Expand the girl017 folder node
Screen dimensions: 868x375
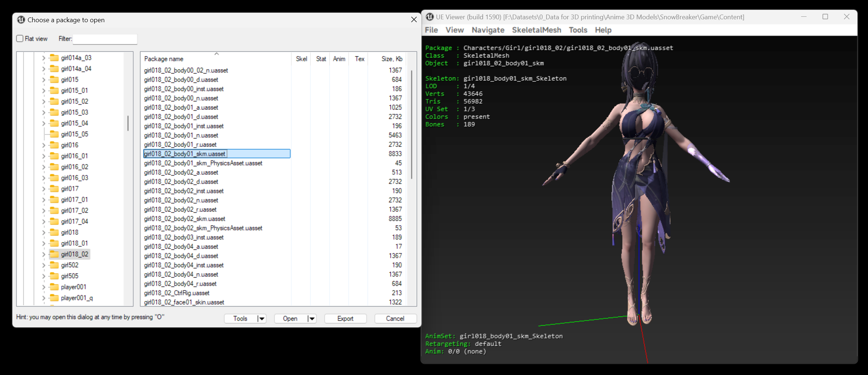click(x=44, y=189)
